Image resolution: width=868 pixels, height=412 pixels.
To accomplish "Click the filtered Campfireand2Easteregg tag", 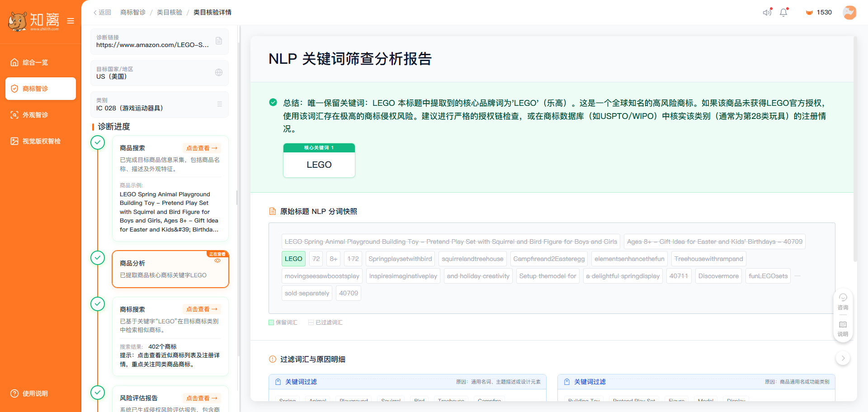I will click(x=549, y=259).
